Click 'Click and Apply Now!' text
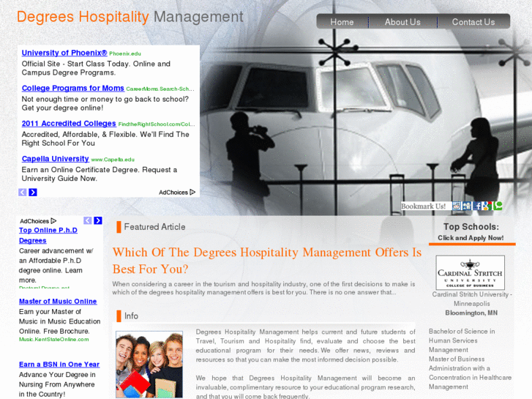Image resolution: width=532 pixels, height=399 pixels. (471, 238)
